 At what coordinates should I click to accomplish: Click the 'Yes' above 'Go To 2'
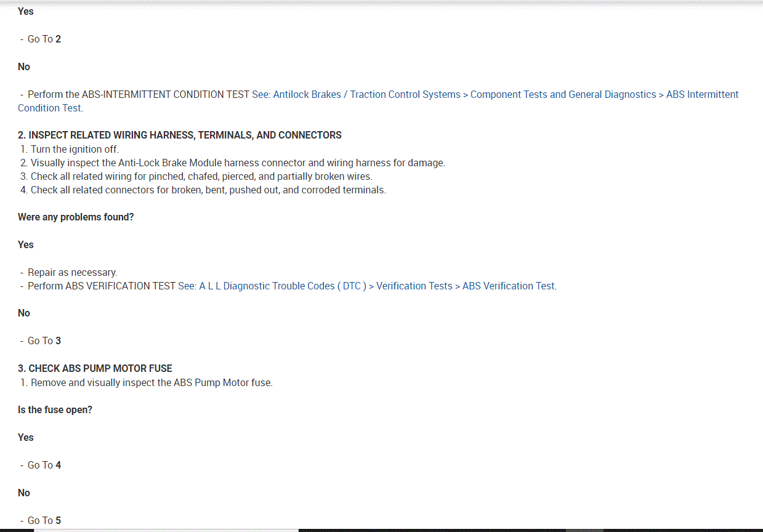tap(26, 11)
